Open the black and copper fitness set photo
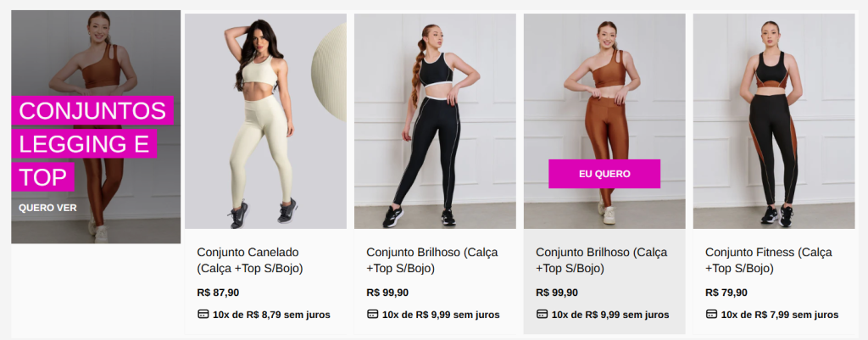 (774, 121)
